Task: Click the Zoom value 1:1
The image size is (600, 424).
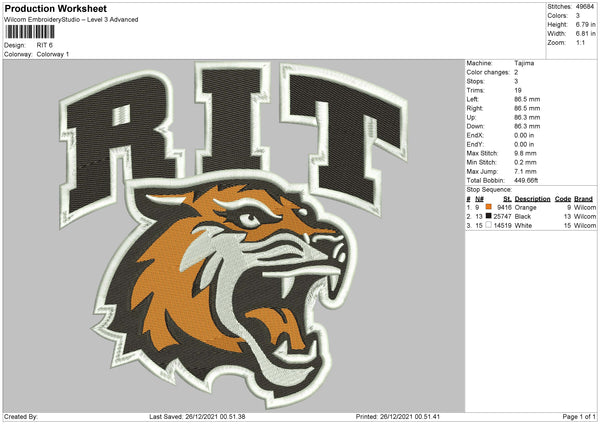Action: (580, 42)
